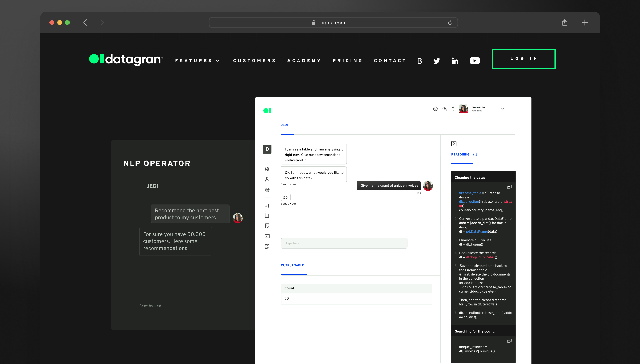The height and width of the screenshot is (364, 640).
Task: Click the df.drop_duplicates() code line
Action: click(x=478, y=257)
